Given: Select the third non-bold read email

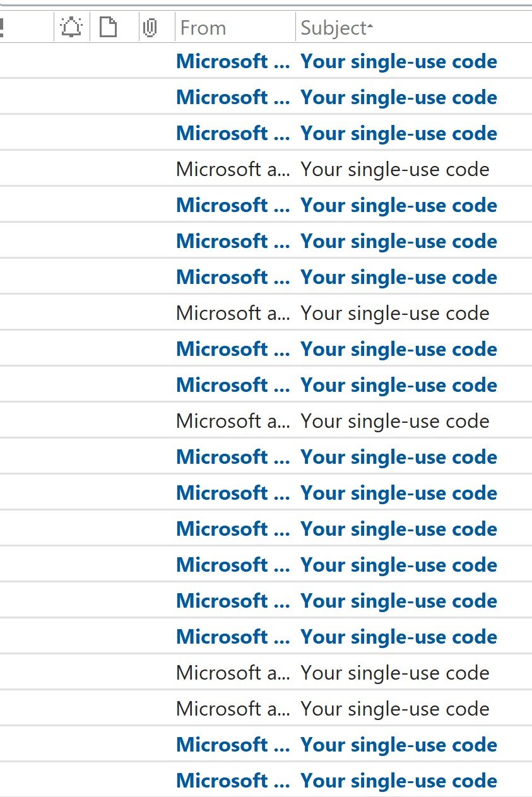Looking at the screenshot, I should point(266,421).
